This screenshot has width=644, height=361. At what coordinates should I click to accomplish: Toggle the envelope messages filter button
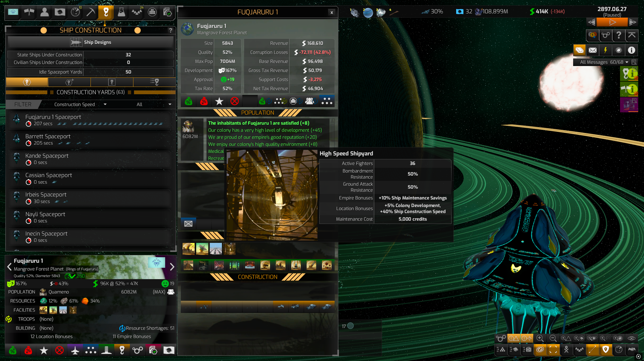coord(593,50)
